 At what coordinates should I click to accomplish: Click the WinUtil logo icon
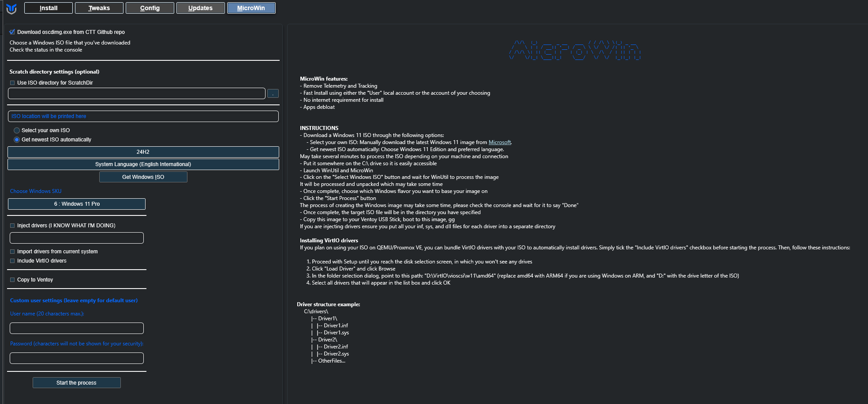tap(11, 8)
